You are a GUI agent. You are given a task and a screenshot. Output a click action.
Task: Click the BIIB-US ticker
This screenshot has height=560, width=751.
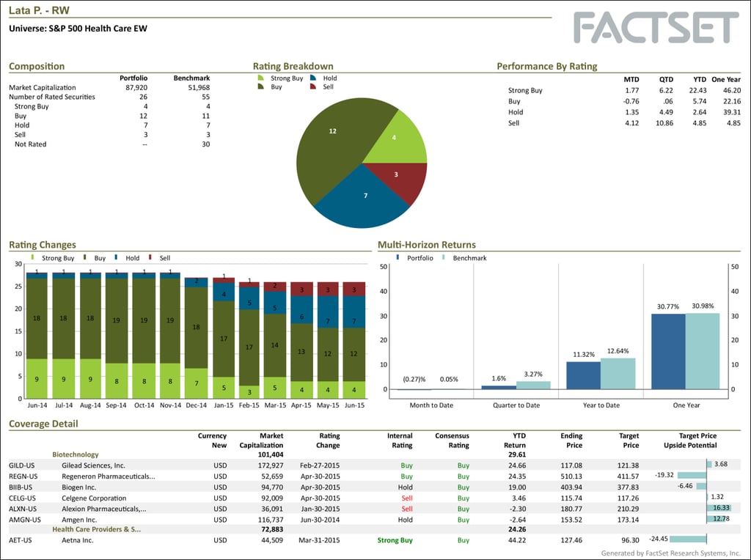pos(21,487)
